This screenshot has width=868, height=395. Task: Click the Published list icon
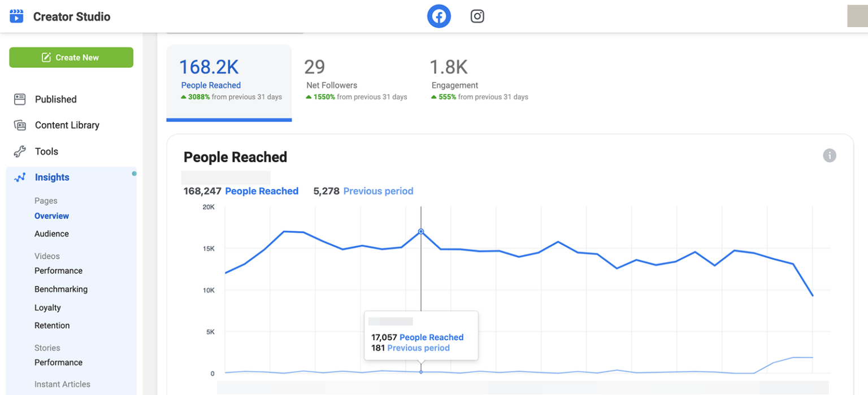20,99
